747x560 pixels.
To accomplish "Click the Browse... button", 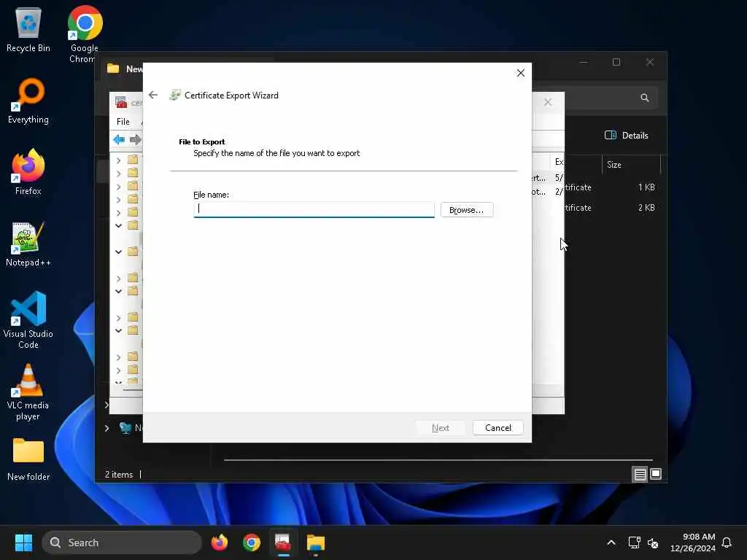I will [466, 210].
